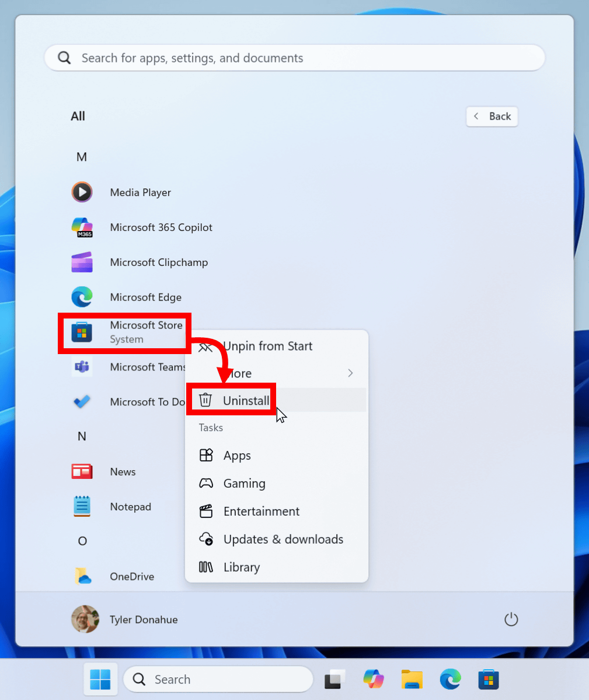Click the Microsoft Edge icon in the app list
Screen dimensions: 589x700
coord(82,297)
